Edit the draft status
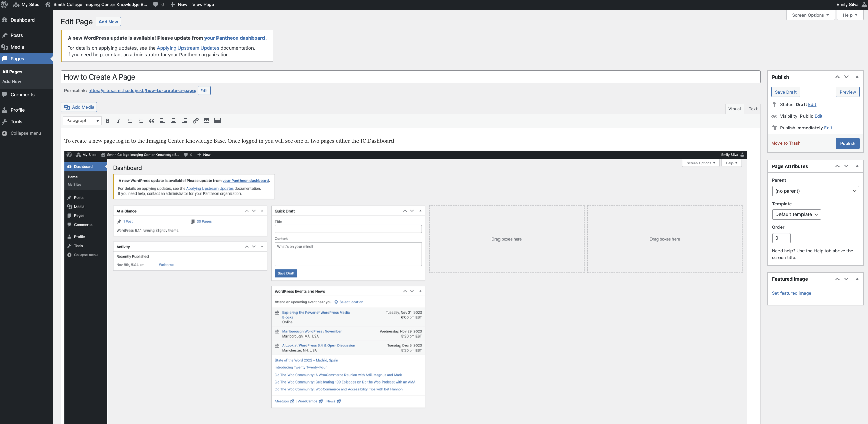Viewport: 868px width, 424px height. 812,104
